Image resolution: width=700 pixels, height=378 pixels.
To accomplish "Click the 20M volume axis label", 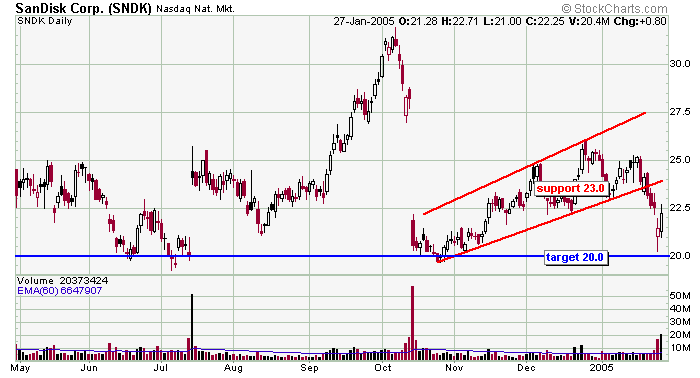I will tap(680, 335).
